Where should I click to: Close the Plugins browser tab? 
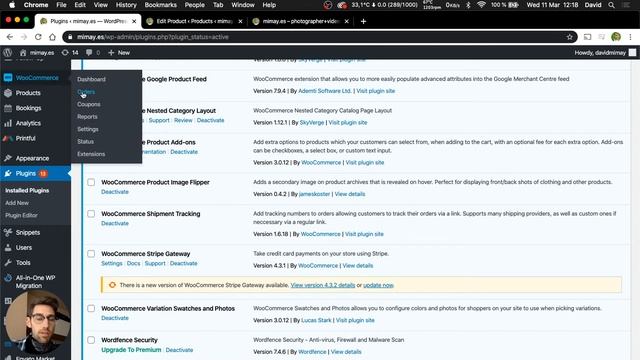click(134, 21)
